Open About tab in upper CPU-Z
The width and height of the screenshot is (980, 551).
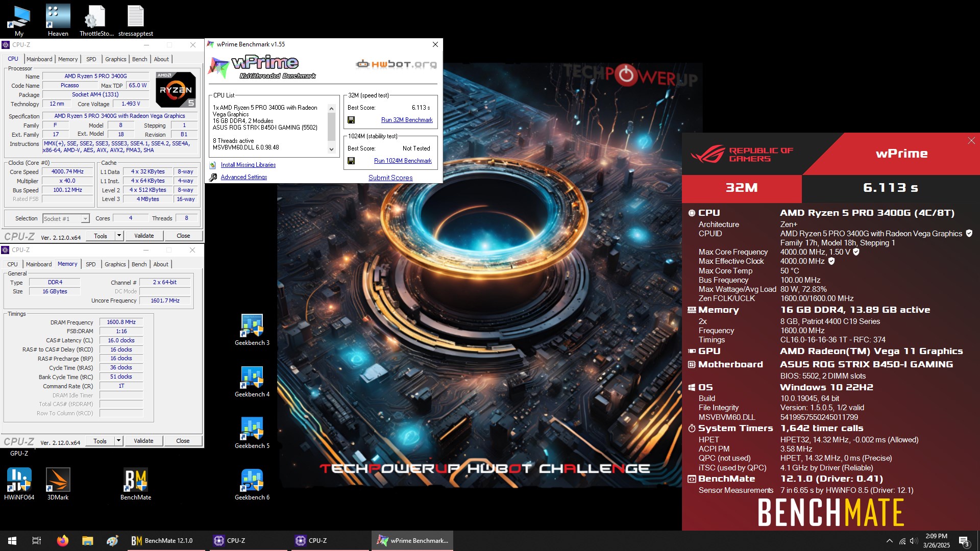161,59
